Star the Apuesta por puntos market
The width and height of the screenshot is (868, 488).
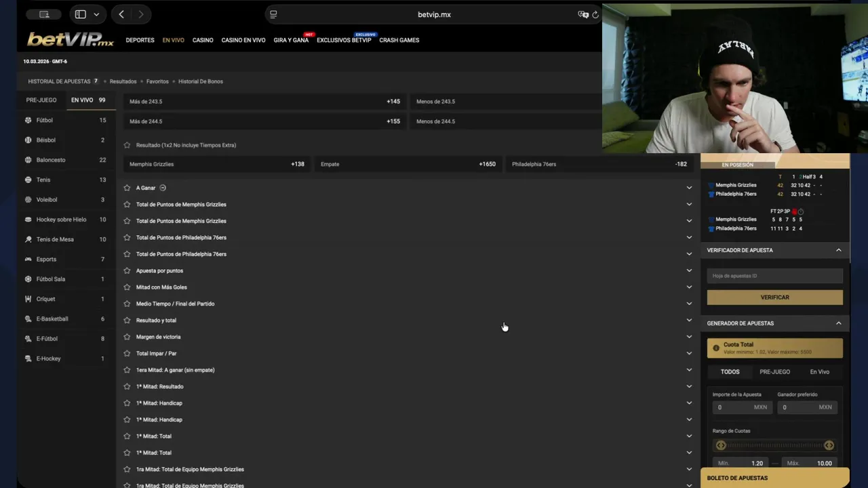pos(127,270)
